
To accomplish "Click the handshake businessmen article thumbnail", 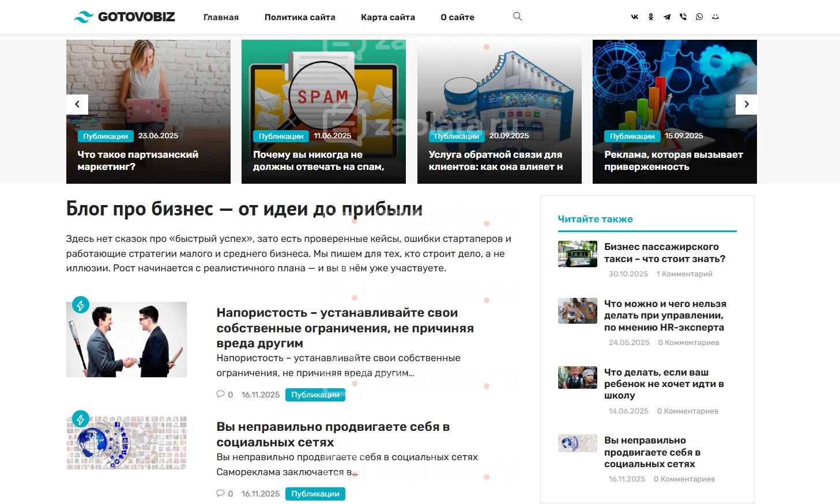I will pyautogui.click(x=126, y=339).
